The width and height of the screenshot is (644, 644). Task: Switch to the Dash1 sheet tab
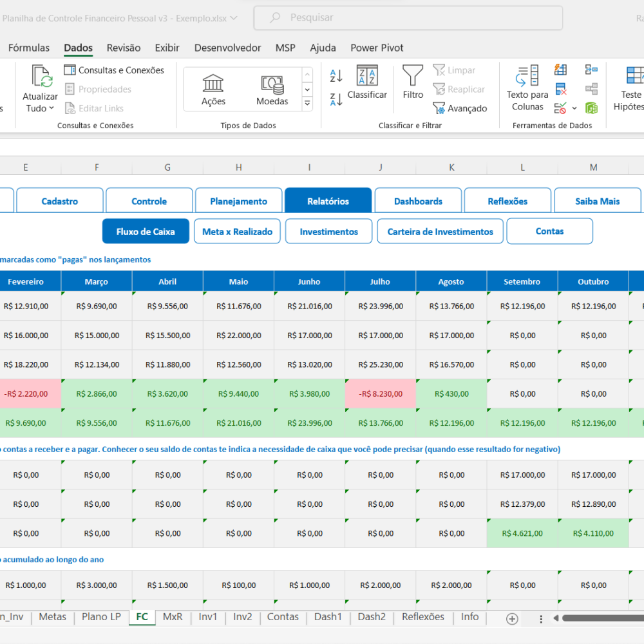(328, 617)
